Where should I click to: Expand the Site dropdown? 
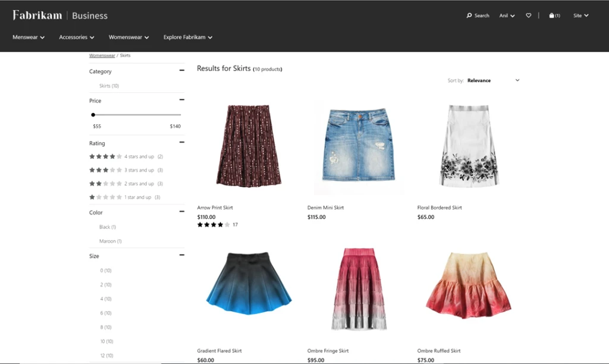[x=580, y=15]
